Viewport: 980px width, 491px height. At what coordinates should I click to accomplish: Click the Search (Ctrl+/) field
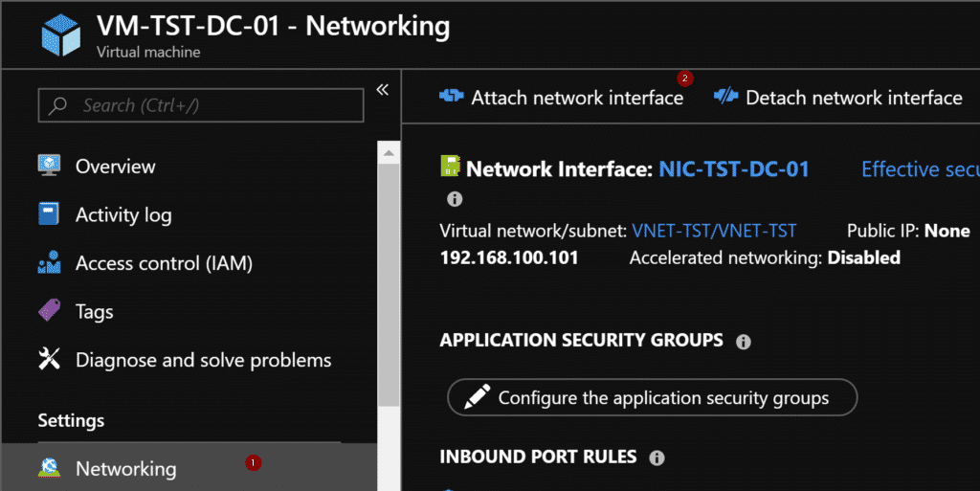coord(201,105)
